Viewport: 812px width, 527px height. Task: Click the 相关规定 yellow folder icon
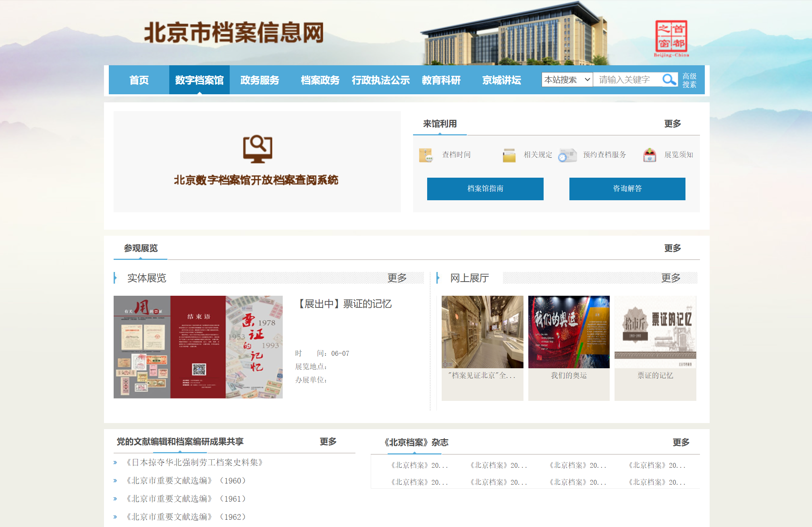pos(509,155)
